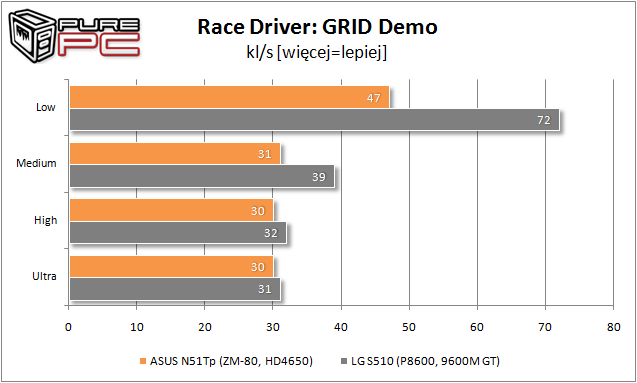637x383 pixels.
Task: Click the subtitle 'kl/s [więcej=lepiej]'
Action: point(316,52)
